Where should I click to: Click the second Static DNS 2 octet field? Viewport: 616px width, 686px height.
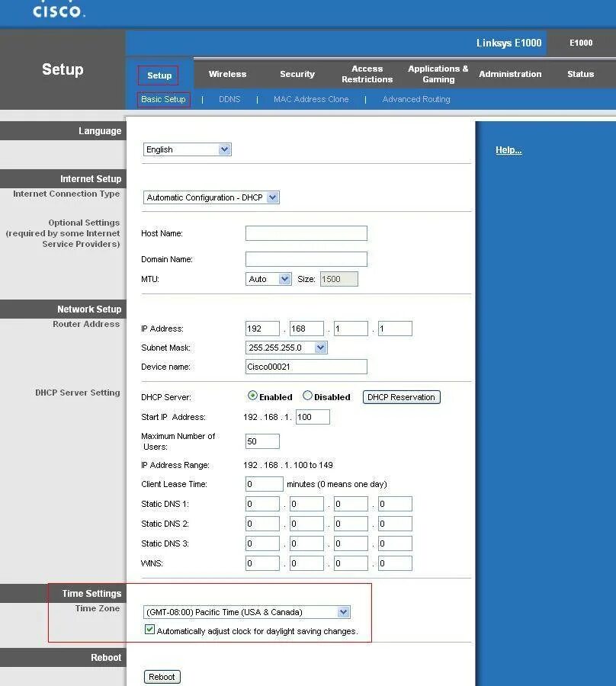[306, 524]
